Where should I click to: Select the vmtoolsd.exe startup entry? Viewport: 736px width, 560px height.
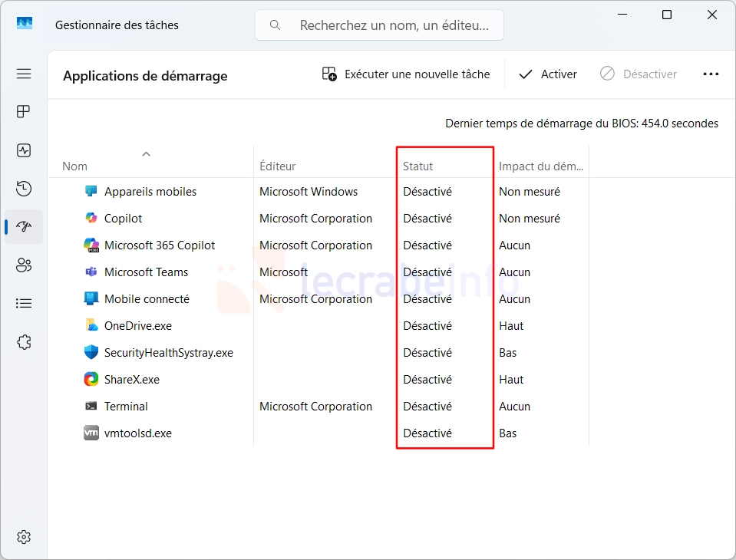tap(138, 433)
